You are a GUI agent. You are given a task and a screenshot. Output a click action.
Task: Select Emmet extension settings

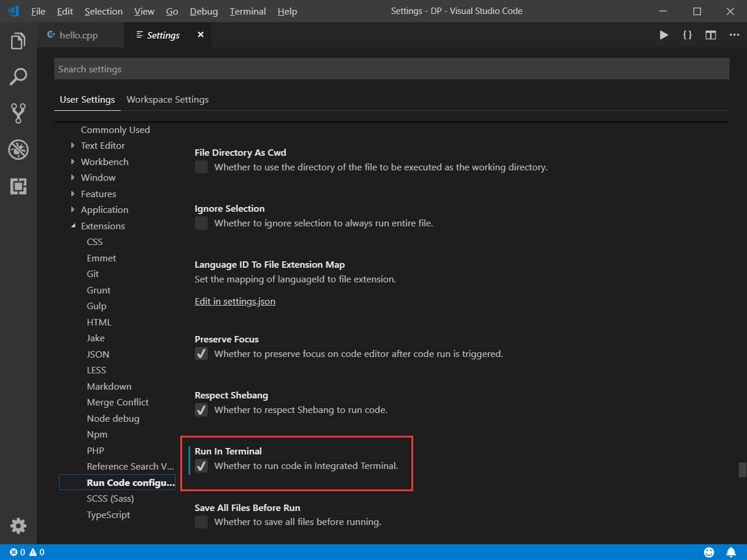click(102, 258)
